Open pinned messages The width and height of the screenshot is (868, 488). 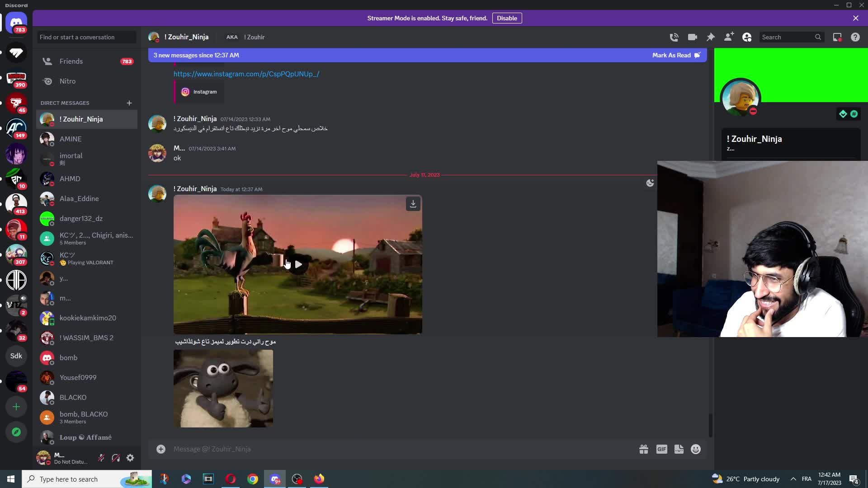coord(711,37)
